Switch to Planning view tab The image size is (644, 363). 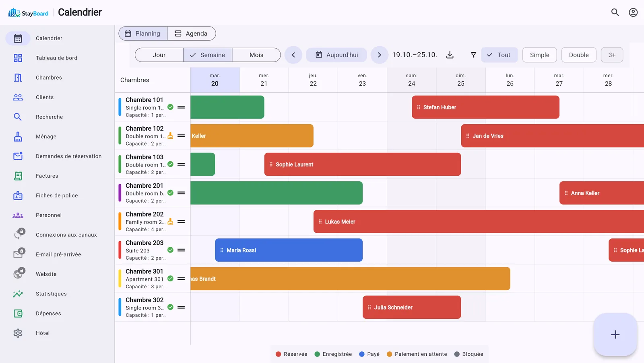click(143, 34)
